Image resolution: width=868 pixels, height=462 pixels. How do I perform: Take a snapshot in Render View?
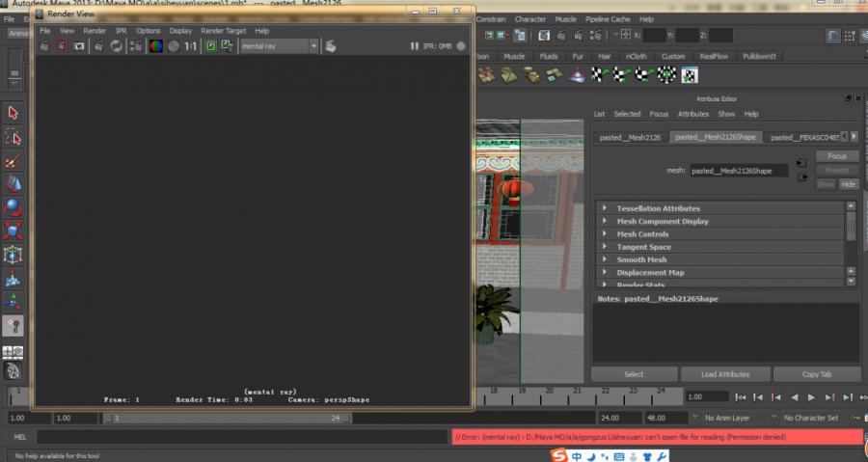(78, 45)
